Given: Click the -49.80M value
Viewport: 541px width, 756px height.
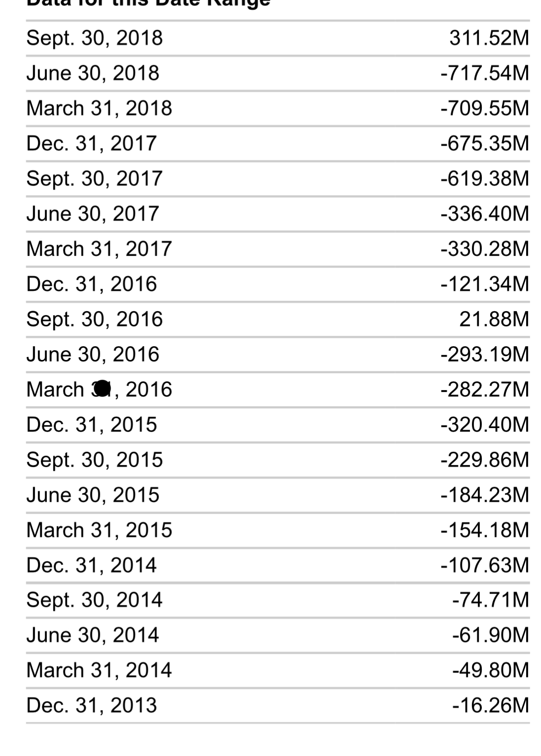Looking at the screenshot, I should tap(491, 671).
